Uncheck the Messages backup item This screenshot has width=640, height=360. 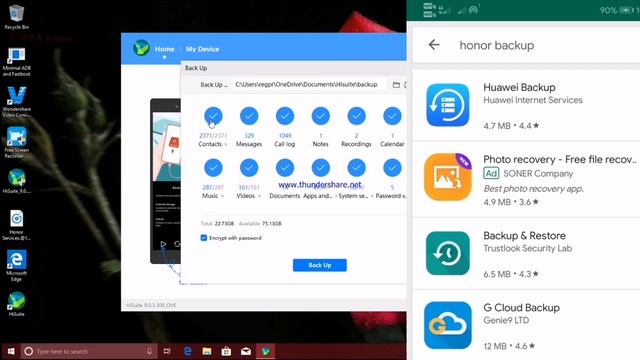(x=249, y=116)
